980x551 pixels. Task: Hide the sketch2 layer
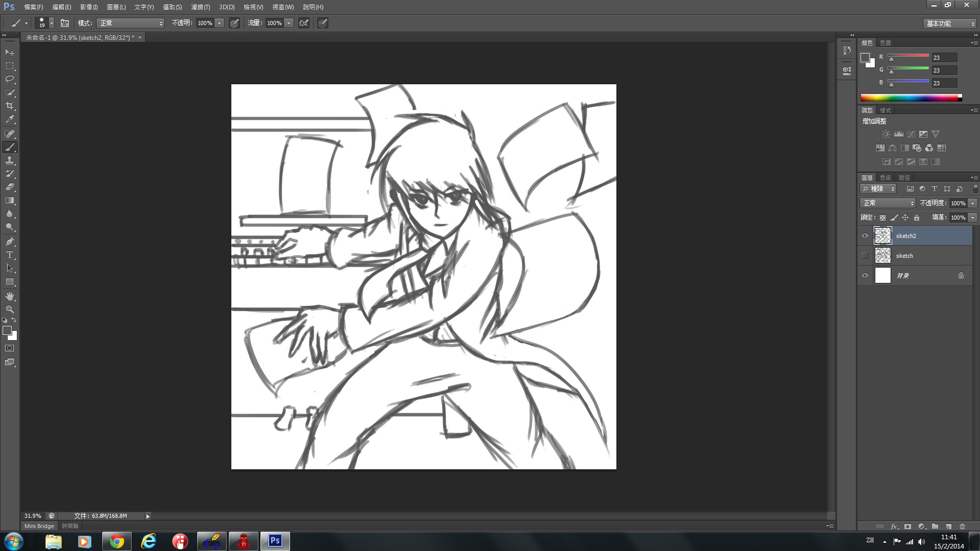point(865,236)
